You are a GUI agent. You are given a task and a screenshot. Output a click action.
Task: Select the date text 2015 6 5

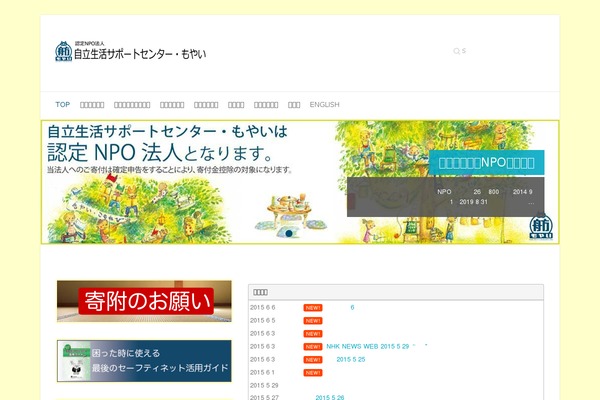(262, 320)
